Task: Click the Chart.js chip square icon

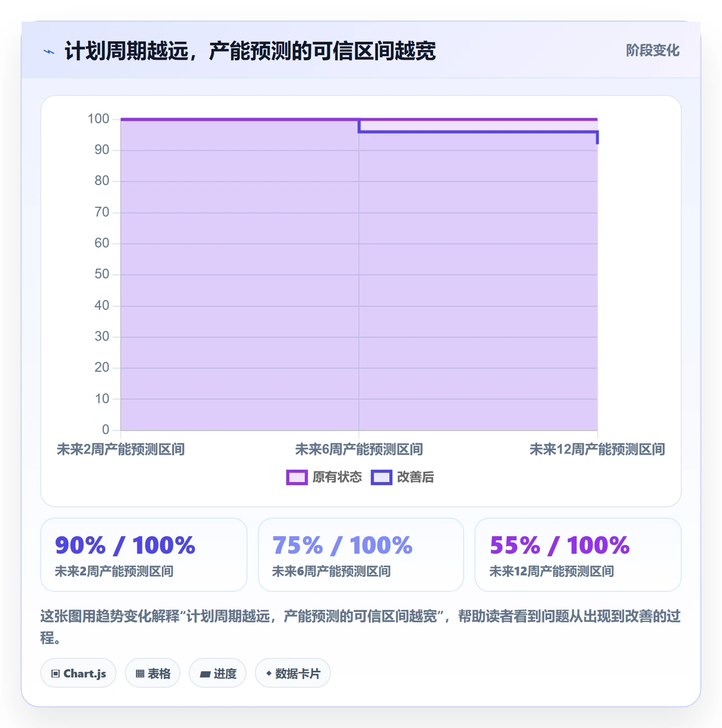Action: point(56,673)
